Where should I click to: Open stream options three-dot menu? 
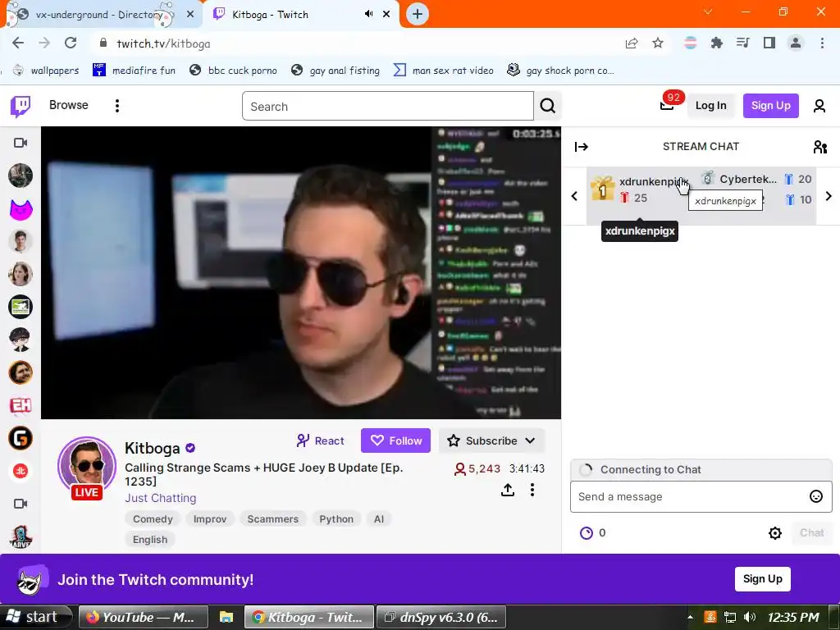click(532, 490)
